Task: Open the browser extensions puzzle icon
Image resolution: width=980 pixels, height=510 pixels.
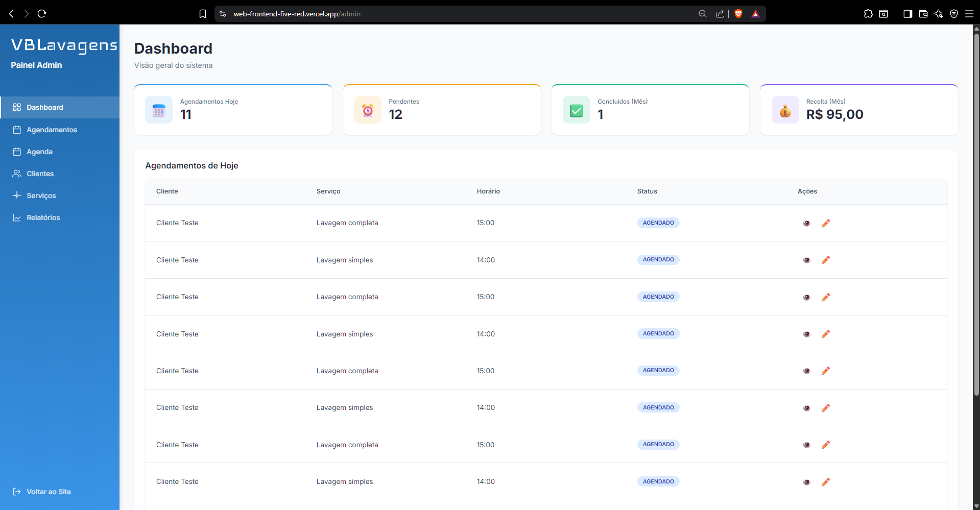Action: coord(868,14)
